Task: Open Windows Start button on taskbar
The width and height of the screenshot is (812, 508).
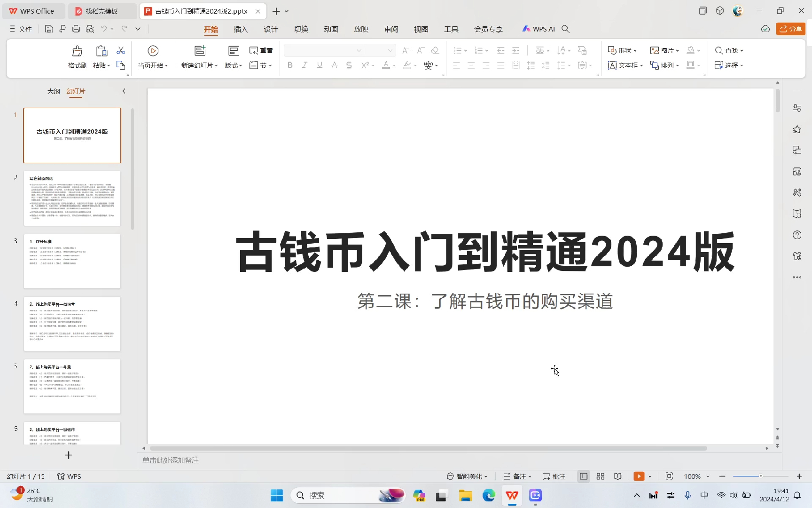Action: [277, 495]
